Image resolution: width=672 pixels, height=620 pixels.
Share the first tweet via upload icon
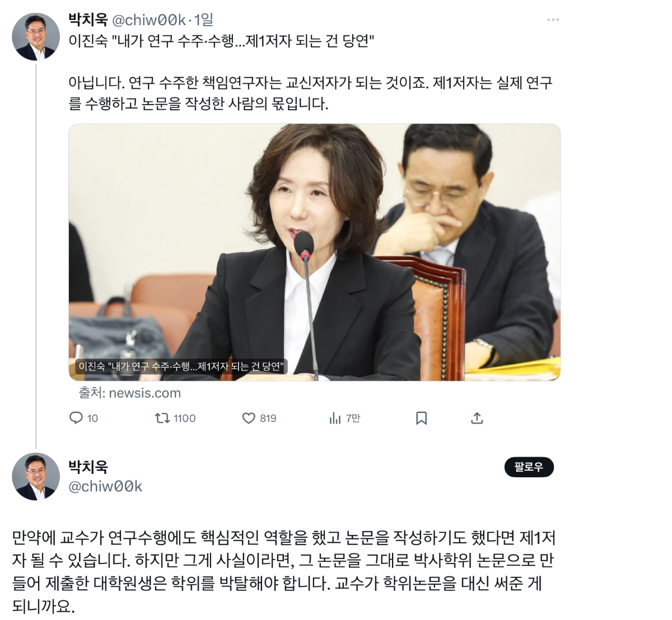pyautogui.click(x=477, y=418)
